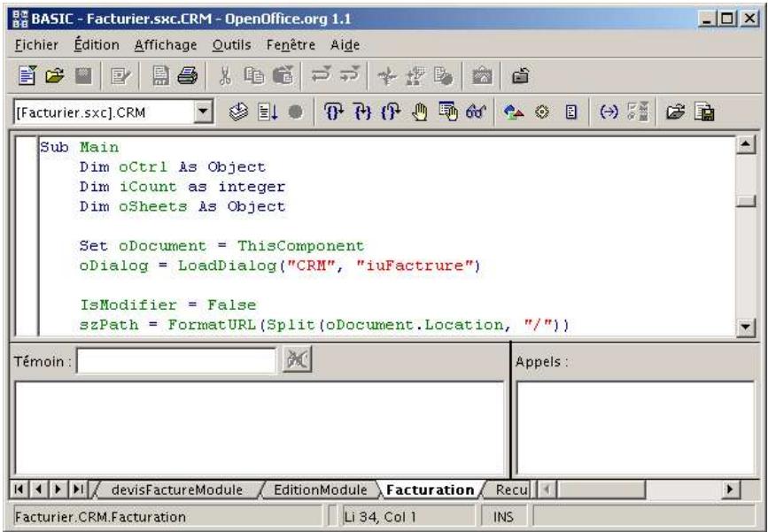Click the Single Step icon
The width and height of the screenshot is (768, 532).
click(362, 112)
